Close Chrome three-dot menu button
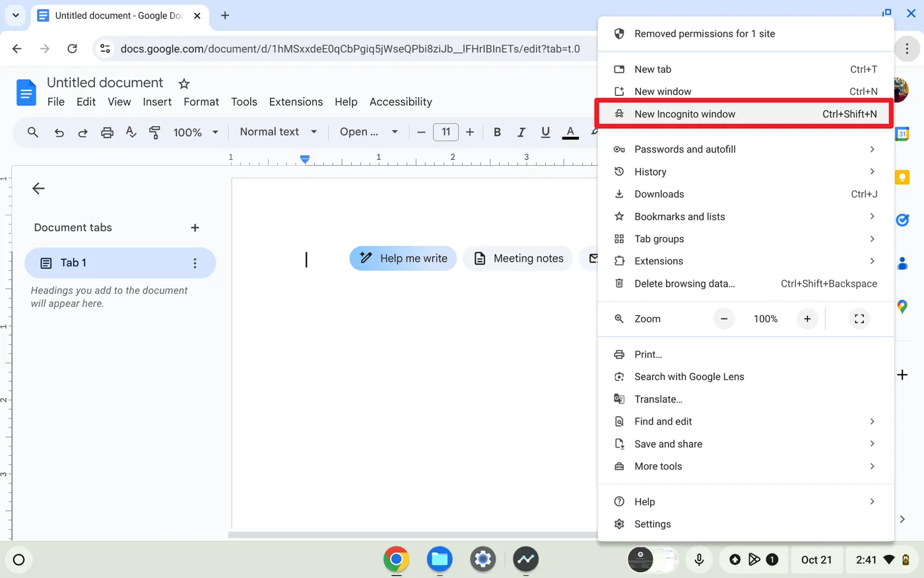Image resolution: width=924 pixels, height=578 pixels. [x=907, y=48]
